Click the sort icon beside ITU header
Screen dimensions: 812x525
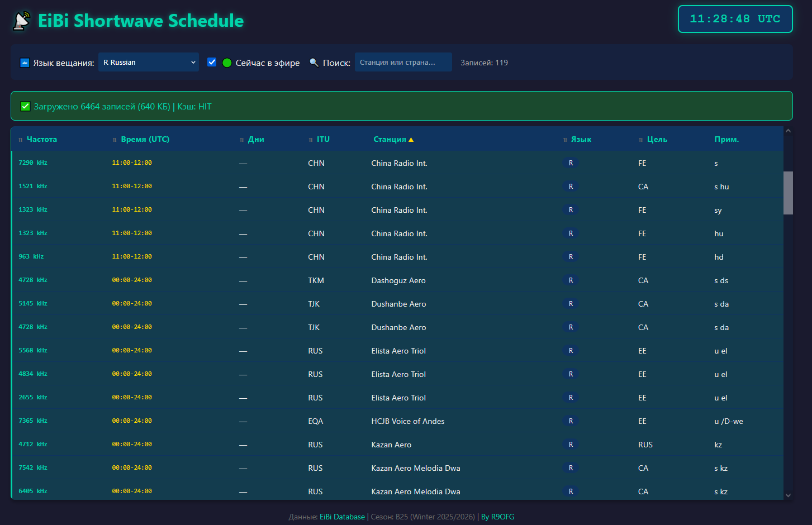click(x=311, y=140)
